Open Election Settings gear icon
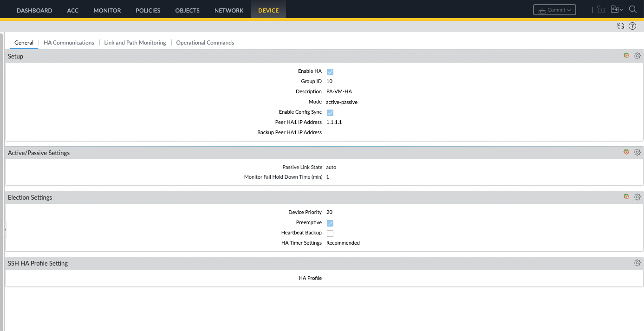Image resolution: width=644 pixels, height=331 pixels. 637,197
